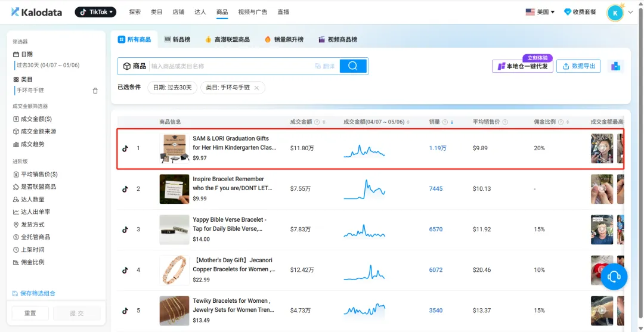Expand the 成交趋势 filter

29,144
